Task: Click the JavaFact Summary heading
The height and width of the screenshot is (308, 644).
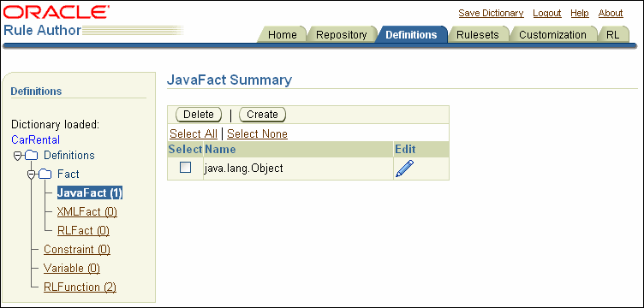Action: (x=230, y=80)
